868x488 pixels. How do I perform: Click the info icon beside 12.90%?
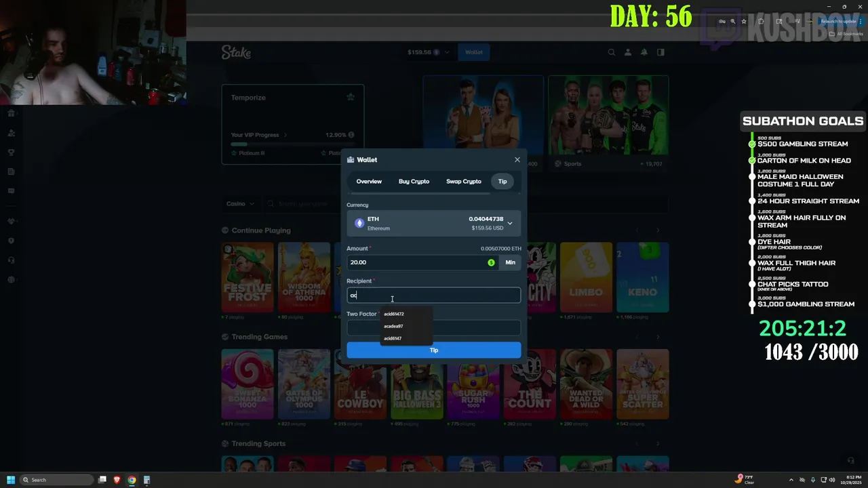coord(351,135)
